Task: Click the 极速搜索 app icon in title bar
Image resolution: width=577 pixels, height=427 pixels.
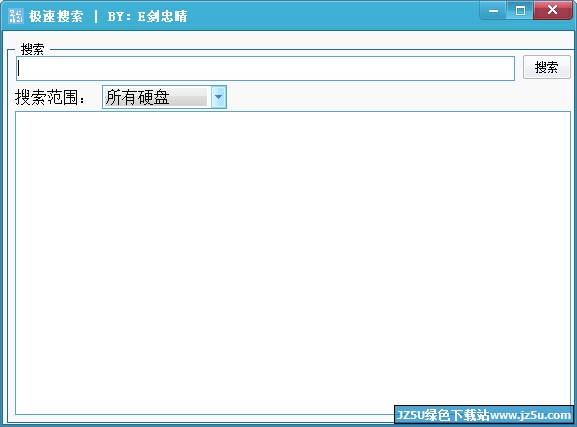Action: [16, 16]
